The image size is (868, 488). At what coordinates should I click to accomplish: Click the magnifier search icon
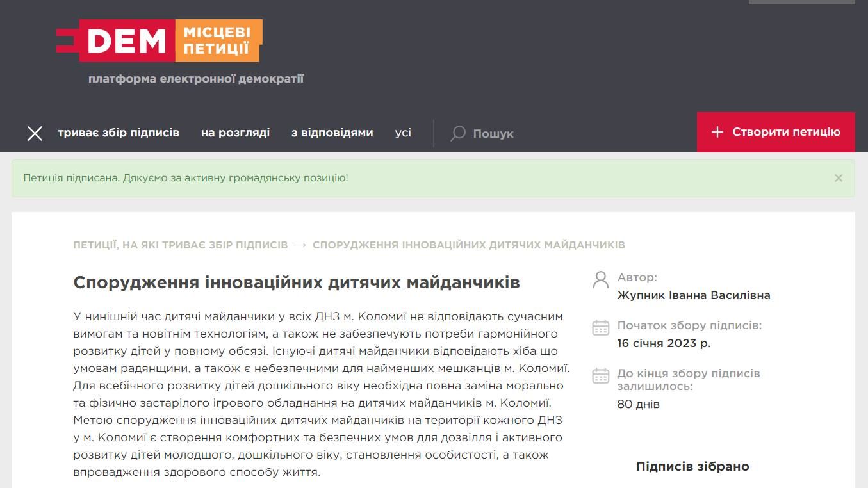(457, 134)
